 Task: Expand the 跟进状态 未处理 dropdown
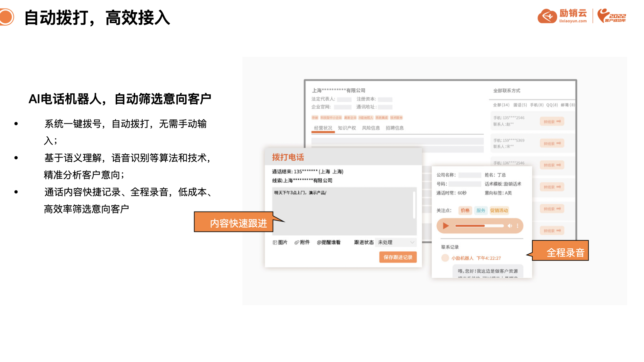(x=396, y=242)
